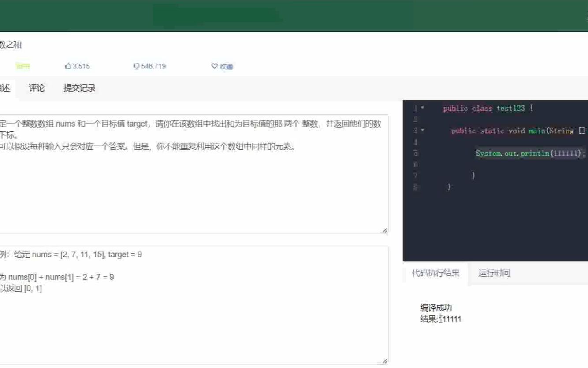This screenshot has width=588, height=368.
Task: Click the thumbs-up like icon showing 3,515
Action: (x=69, y=65)
